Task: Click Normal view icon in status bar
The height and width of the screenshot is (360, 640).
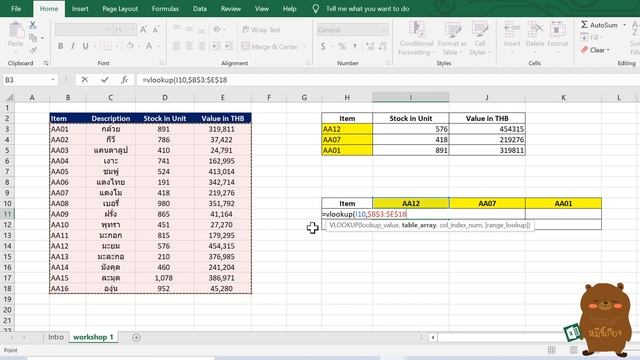Action: point(551,350)
